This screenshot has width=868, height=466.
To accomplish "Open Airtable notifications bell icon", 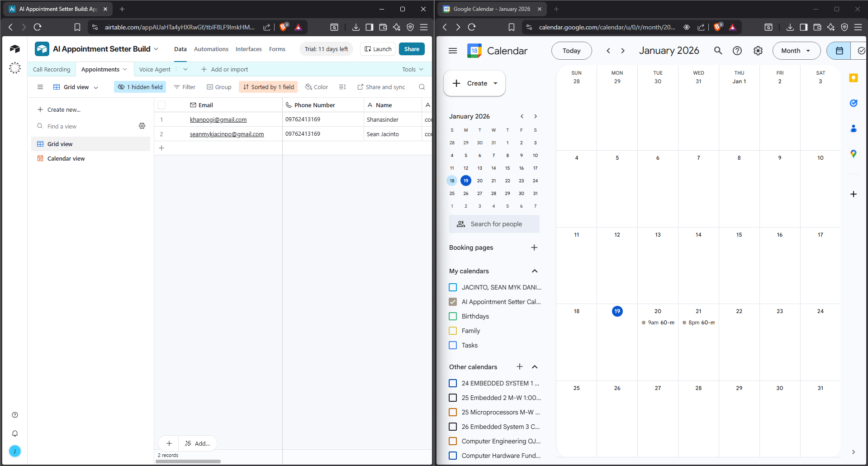I will click(15, 433).
